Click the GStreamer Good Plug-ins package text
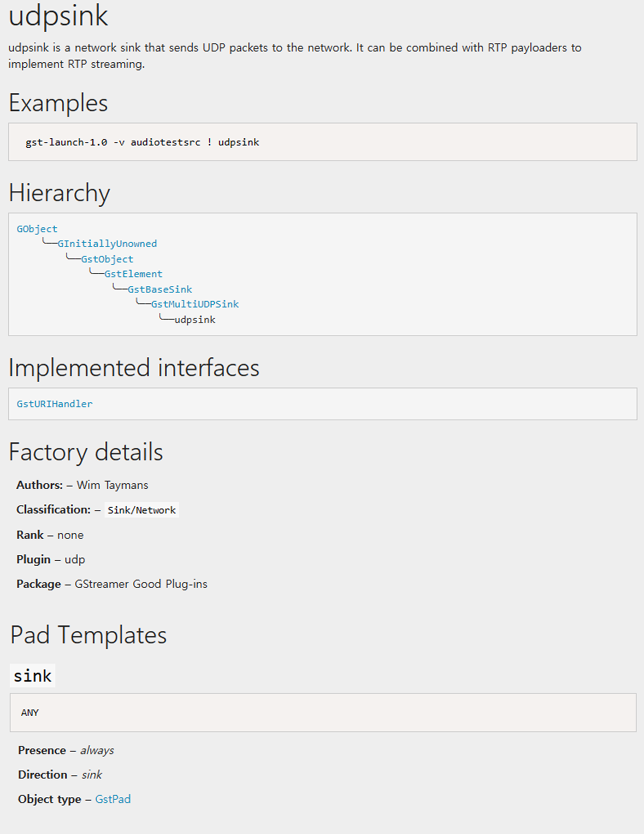This screenshot has width=644, height=834. (141, 584)
